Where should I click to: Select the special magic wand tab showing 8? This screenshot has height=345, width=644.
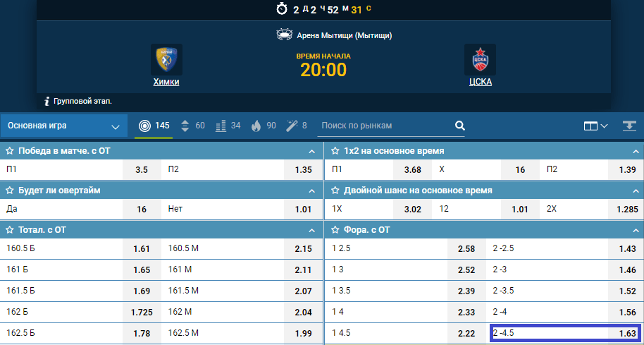(x=297, y=126)
